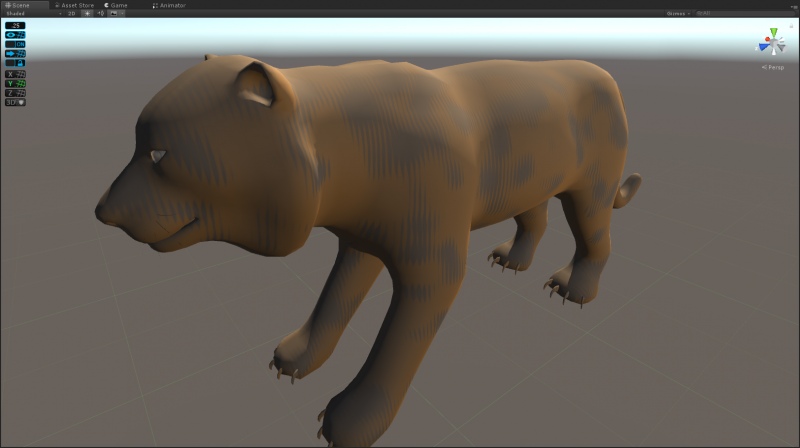
Task: Expand the scene effects dropdown arrow
Action: pyautogui.click(x=122, y=14)
